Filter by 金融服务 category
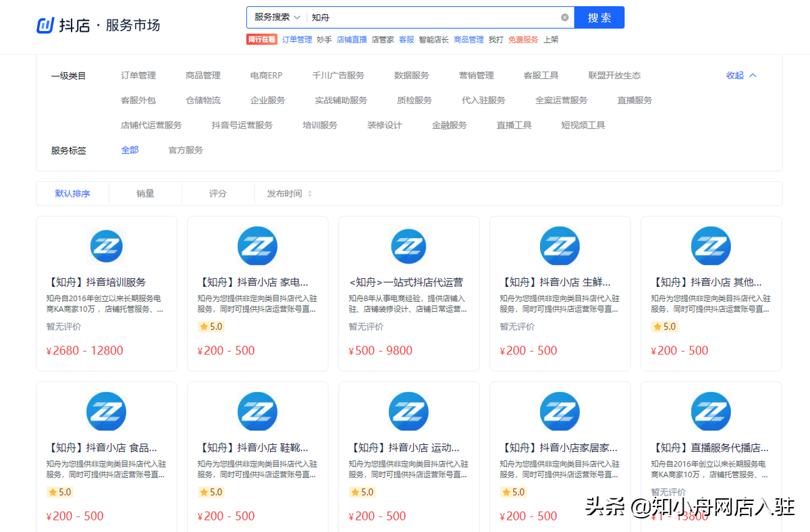Image resolution: width=810 pixels, height=532 pixels. [450, 126]
